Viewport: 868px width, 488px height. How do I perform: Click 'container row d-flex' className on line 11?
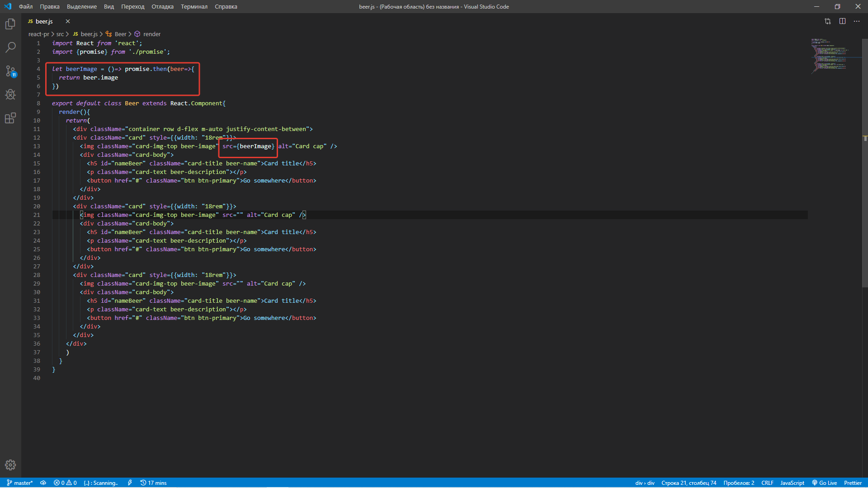point(163,129)
